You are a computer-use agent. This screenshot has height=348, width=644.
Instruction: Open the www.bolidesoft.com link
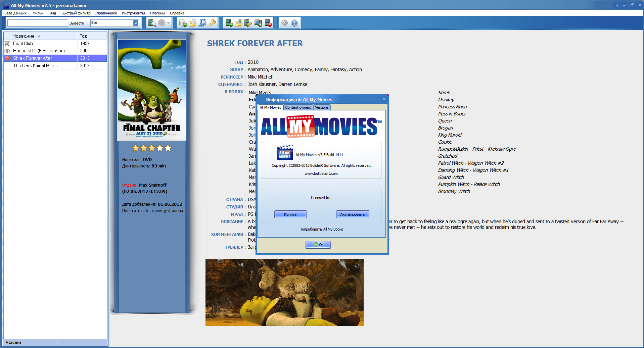pyautogui.click(x=321, y=173)
